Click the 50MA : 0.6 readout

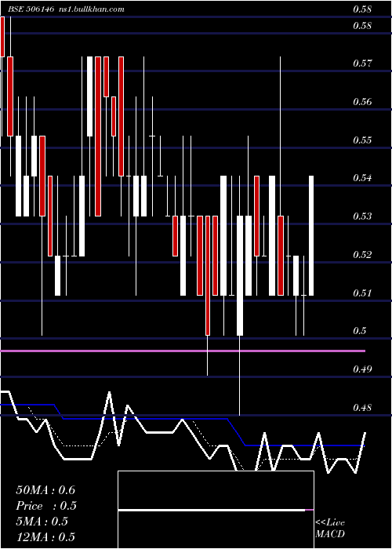[x=45, y=490]
